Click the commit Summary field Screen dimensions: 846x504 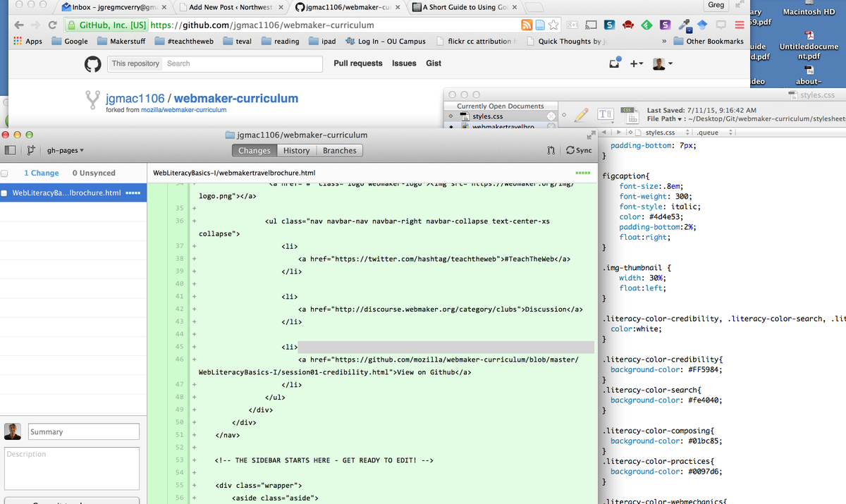click(x=84, y=431)
